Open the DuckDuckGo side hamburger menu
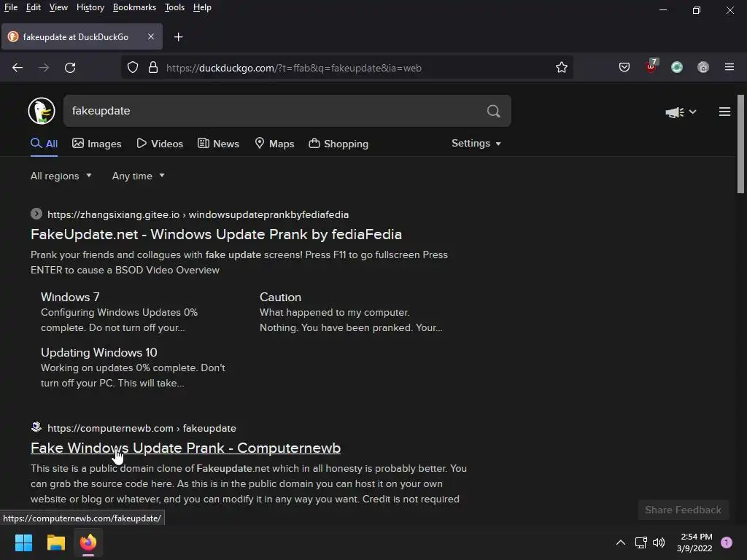 tap(724, 112)
